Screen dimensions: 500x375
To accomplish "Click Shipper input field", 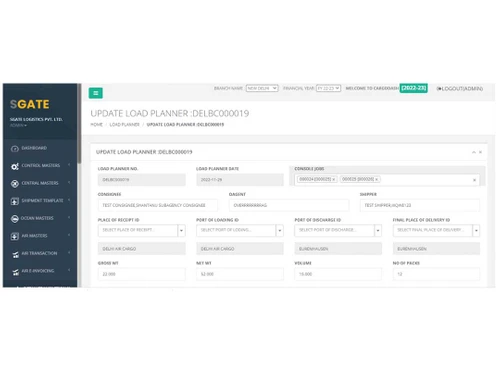I will click(420, 205).
